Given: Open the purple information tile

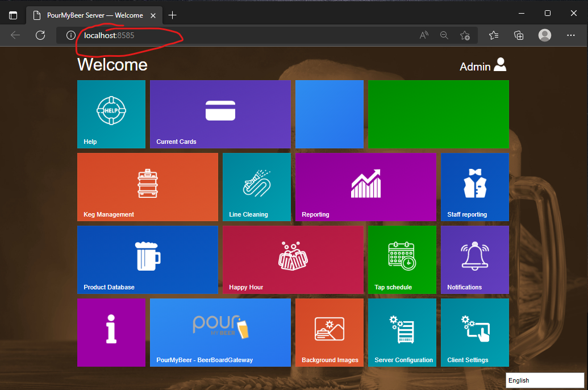Looking at the screenshot, I should 111,333.
